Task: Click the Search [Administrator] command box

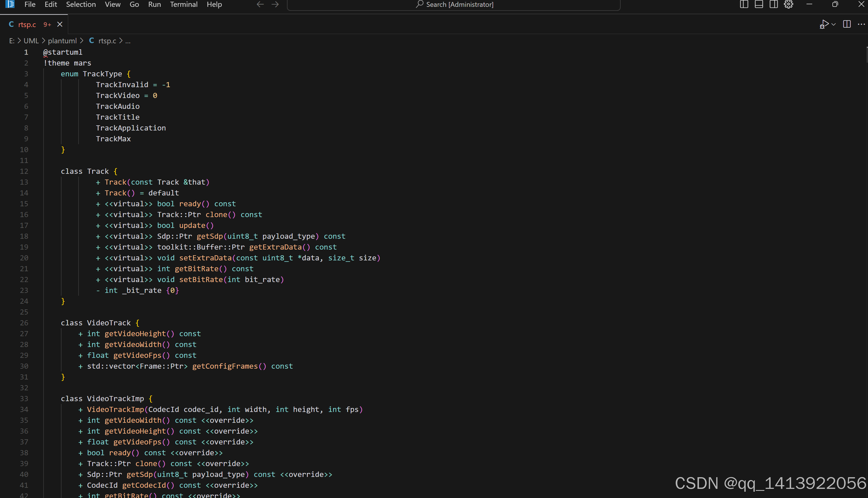Action: pyautogui.click(x=454, y=5)
